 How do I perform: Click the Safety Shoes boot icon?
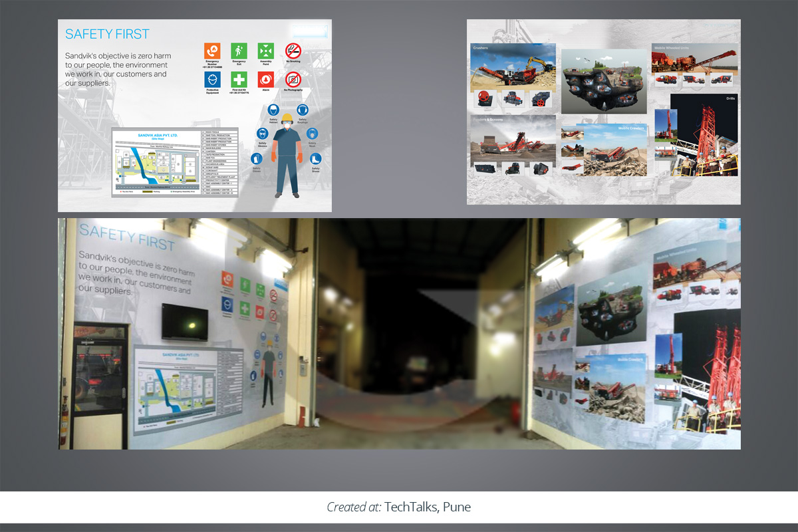point(316,159)
